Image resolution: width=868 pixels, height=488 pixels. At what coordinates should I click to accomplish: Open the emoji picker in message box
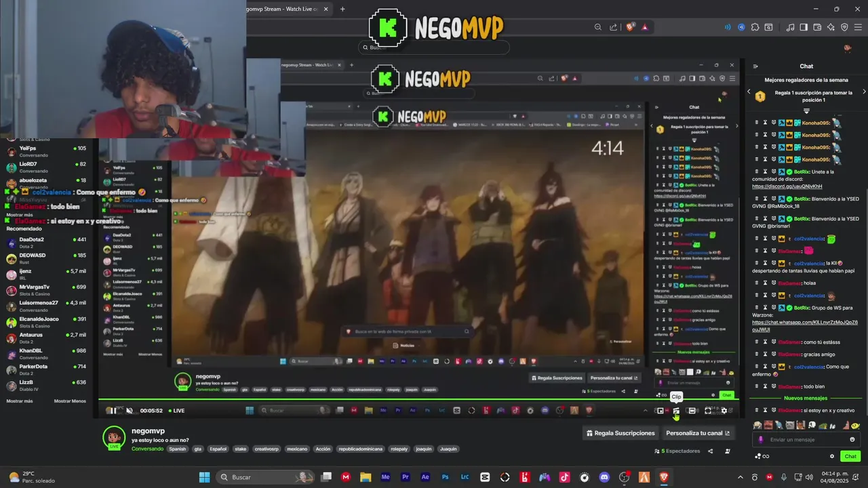pos(852,439)
